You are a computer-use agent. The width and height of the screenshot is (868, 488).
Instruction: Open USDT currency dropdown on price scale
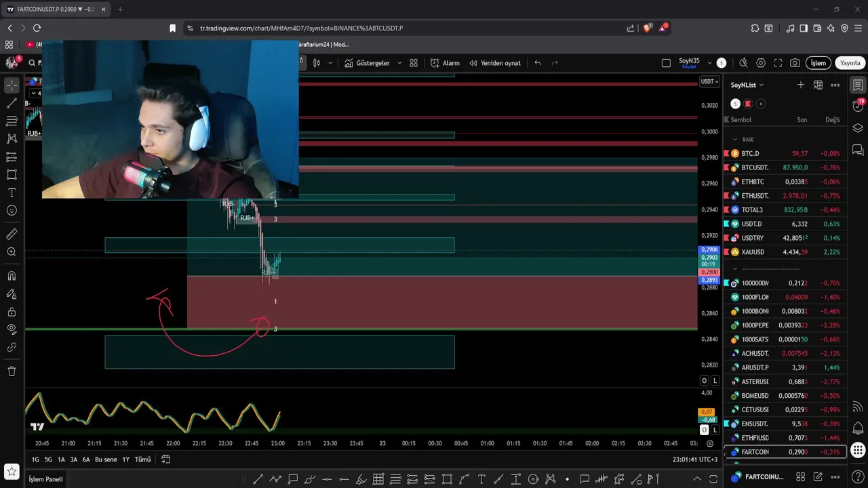709,81
